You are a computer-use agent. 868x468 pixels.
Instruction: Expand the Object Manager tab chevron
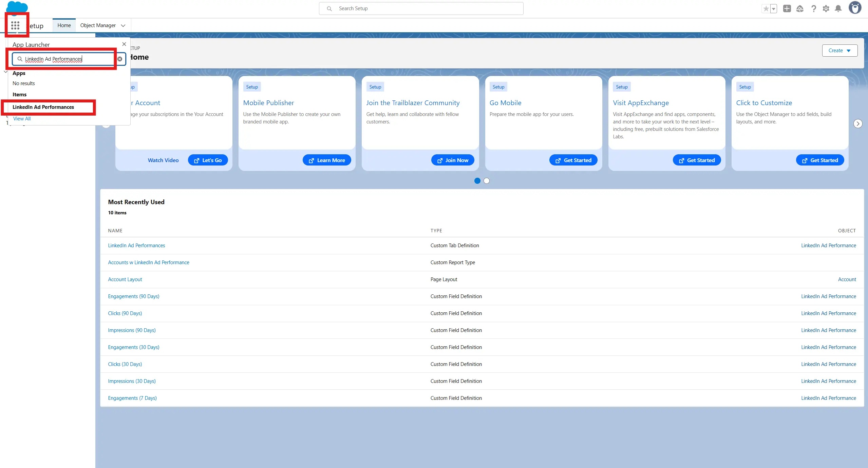[x=123, y=25]
